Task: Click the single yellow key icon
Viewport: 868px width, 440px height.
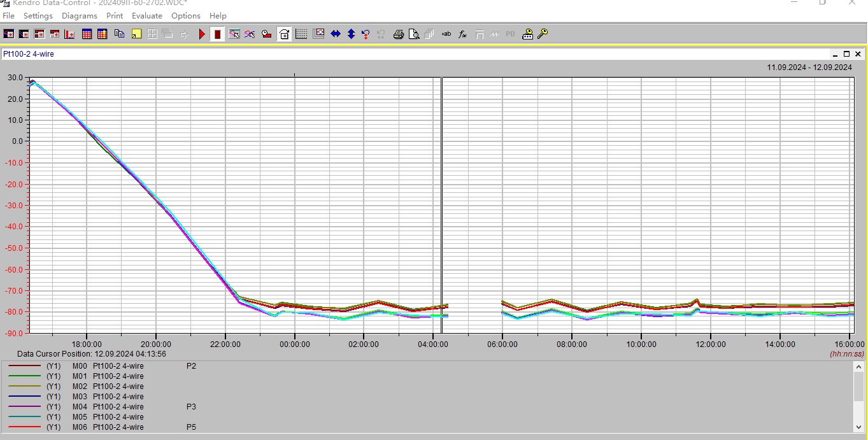Action: pyautogui.click(x=543, y=34)
